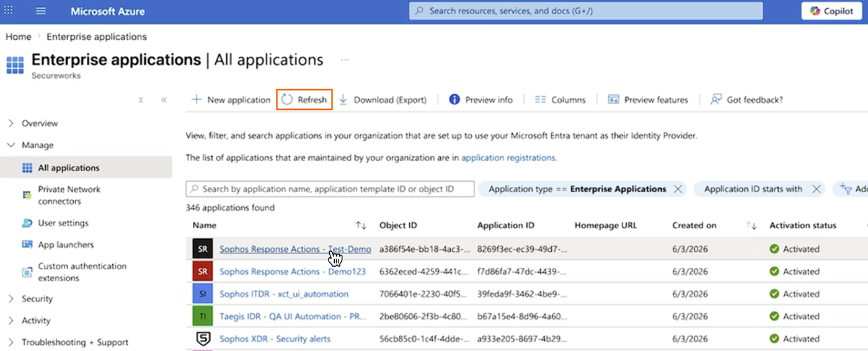Click the Homepage URL column header

606,226
